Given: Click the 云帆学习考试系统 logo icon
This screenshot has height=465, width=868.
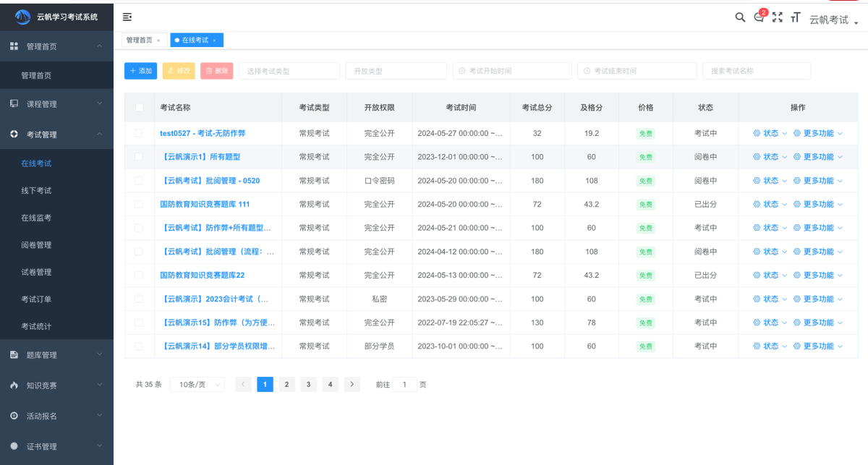Looking at the screenshot, I should (23, 17).
